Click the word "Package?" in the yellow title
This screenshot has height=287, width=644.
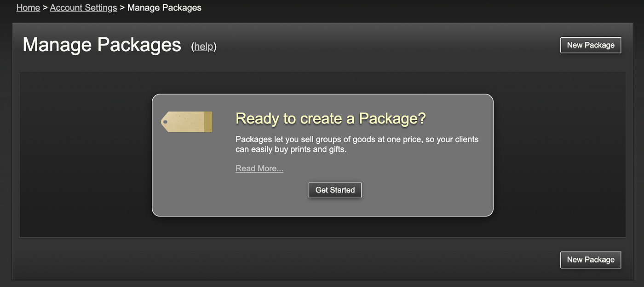pyautogui.click(x=392, y=118)
